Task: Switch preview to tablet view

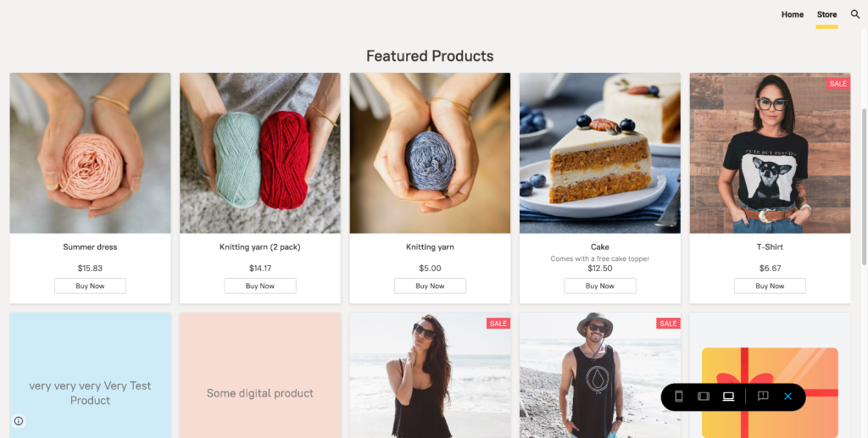Action: click(703, 396)
